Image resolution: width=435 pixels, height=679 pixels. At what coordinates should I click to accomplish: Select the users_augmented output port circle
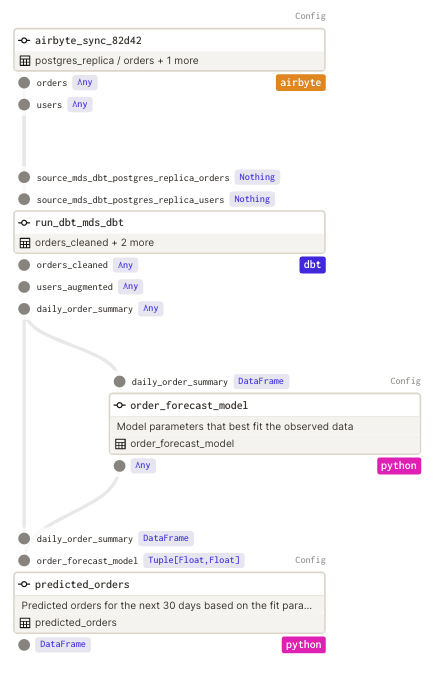pyautogui.click(x=24, y=287)
